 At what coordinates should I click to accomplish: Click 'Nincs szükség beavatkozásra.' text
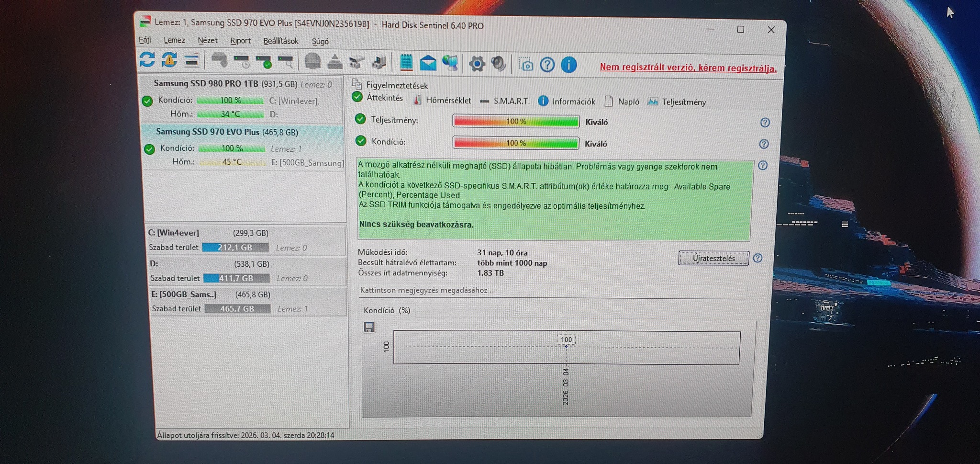[x=416, y=224]
